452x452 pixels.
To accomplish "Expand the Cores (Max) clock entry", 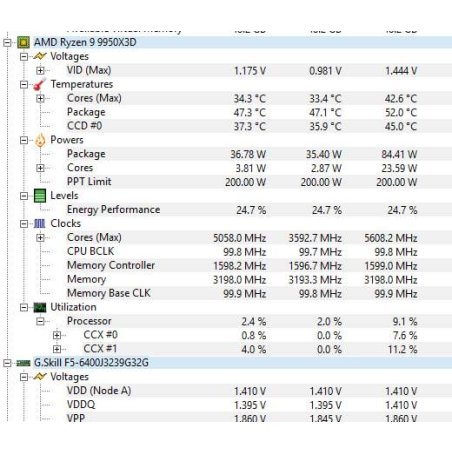I will 40,238.
